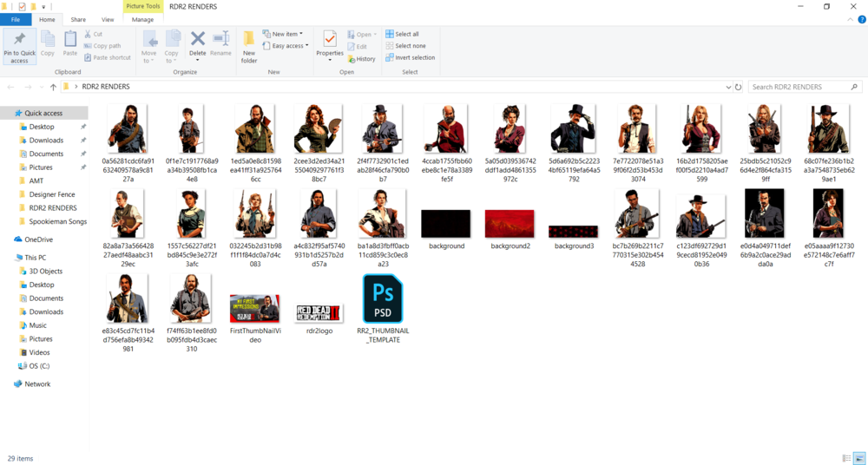Refresh the RDR2 RENDERS folder view
Image resolution: width=868 pixels, height=465 pixels.
tap(739, 87)
